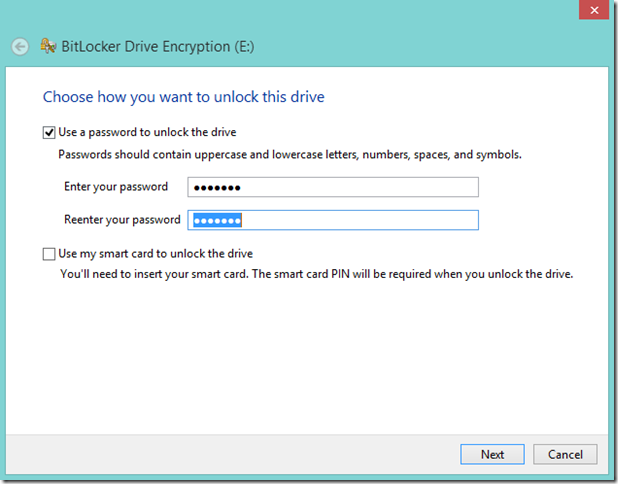The width and height of the screenshot is (618, 484).
Task: Click the BitLocker key-and-lock icon
Action: [x=48, y=46]
